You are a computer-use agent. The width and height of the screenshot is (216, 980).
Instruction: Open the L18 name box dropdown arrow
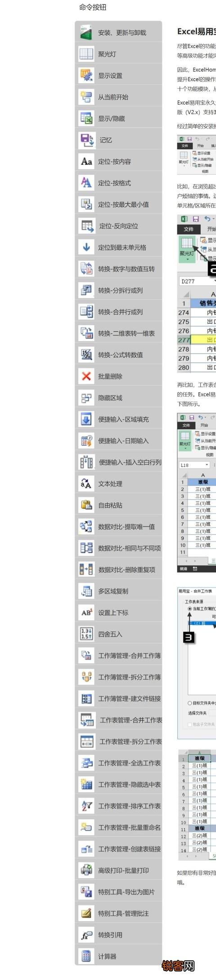tap(207, 465)
